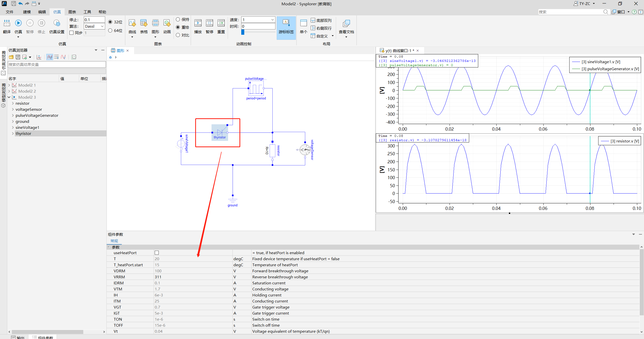The width and height of the screenshot is (644, 339).
Task: Click the 仿真浏览器 horizontal scrollbar
Action: click(48, 332)
